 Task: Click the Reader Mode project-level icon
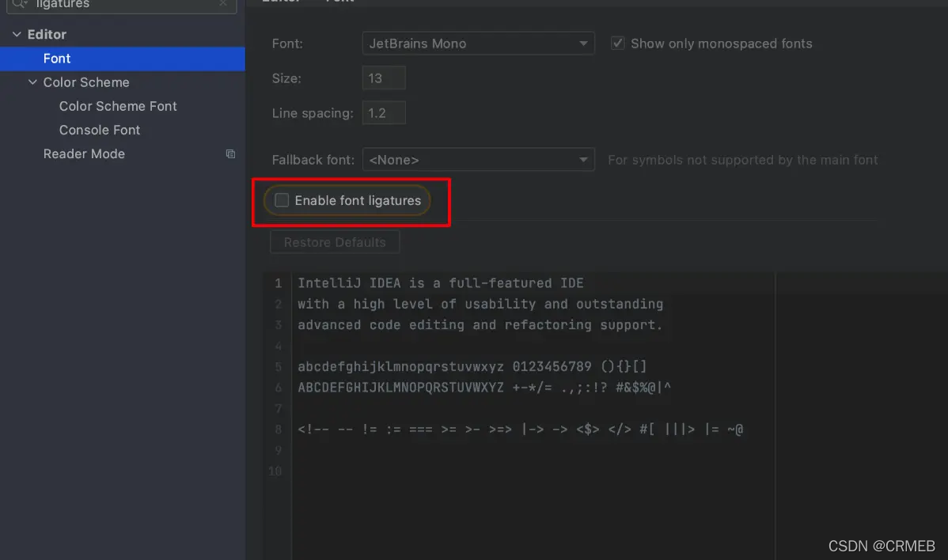230,154
